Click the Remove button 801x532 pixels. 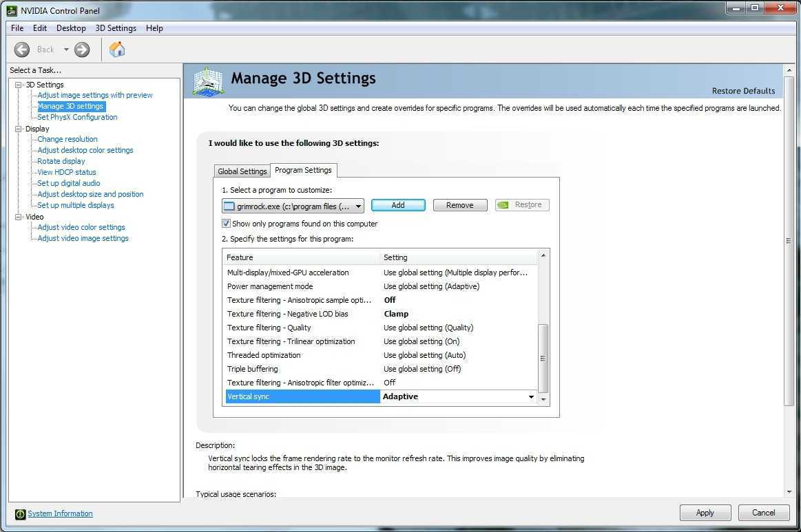[460, 204]
